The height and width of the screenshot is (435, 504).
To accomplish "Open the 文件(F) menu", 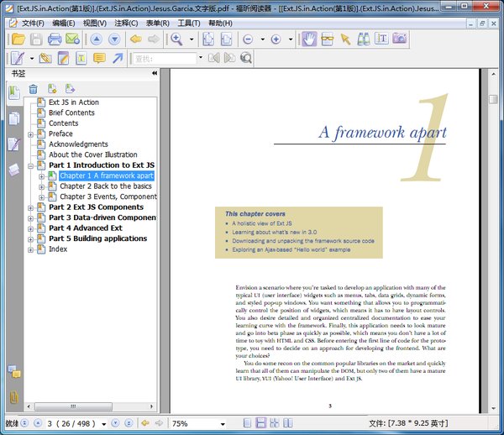I will coord(33,23).
